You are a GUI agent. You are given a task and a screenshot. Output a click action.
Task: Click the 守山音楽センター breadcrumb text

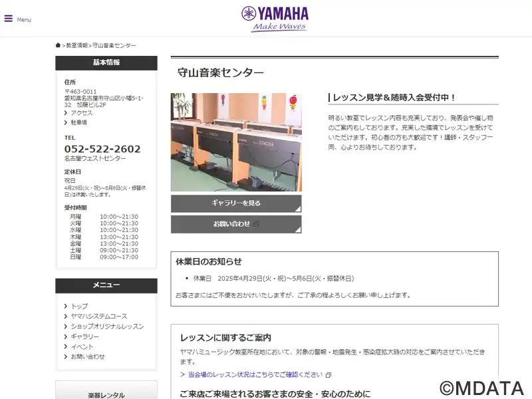pos(114,45)
